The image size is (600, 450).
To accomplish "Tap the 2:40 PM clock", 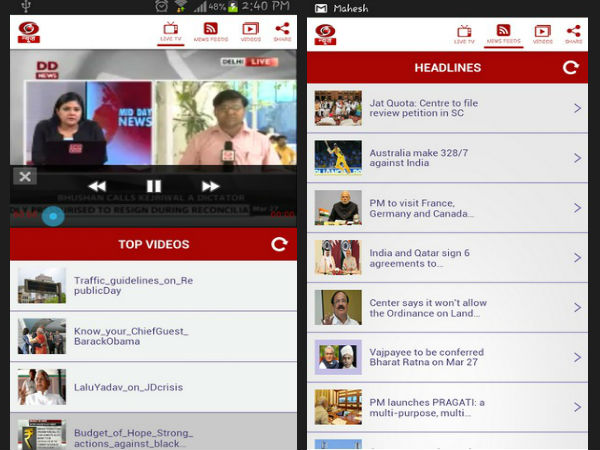I will pyautogui.click(x=265, y=6).
